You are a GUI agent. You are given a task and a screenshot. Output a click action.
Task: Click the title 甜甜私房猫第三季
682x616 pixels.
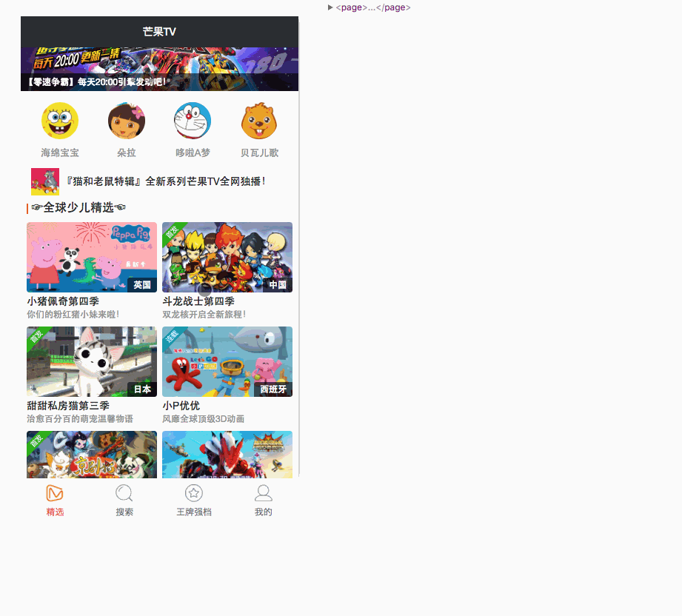pyautogui.click(x=68, y=406)
